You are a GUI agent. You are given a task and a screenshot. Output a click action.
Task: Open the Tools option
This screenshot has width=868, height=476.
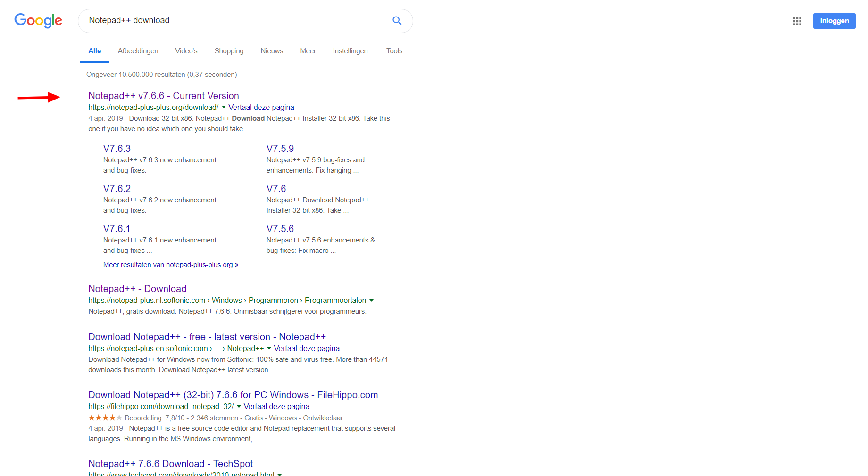tap(394, 51)
